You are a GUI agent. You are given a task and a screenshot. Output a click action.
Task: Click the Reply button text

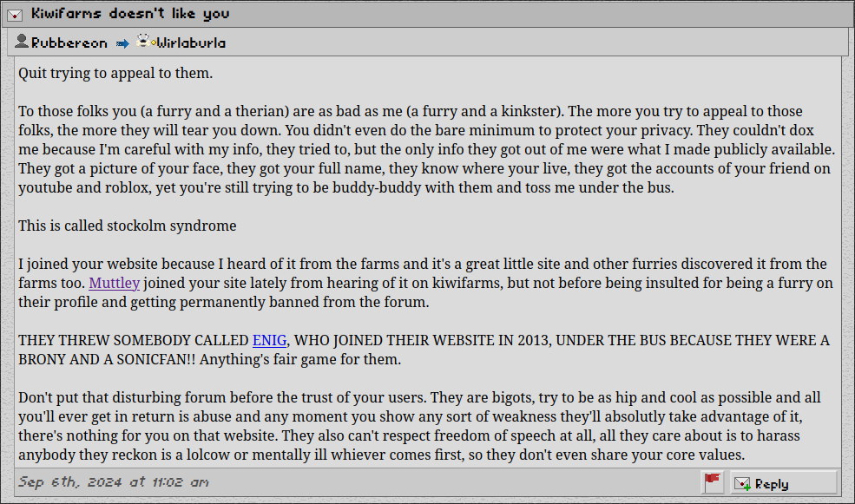772,484
